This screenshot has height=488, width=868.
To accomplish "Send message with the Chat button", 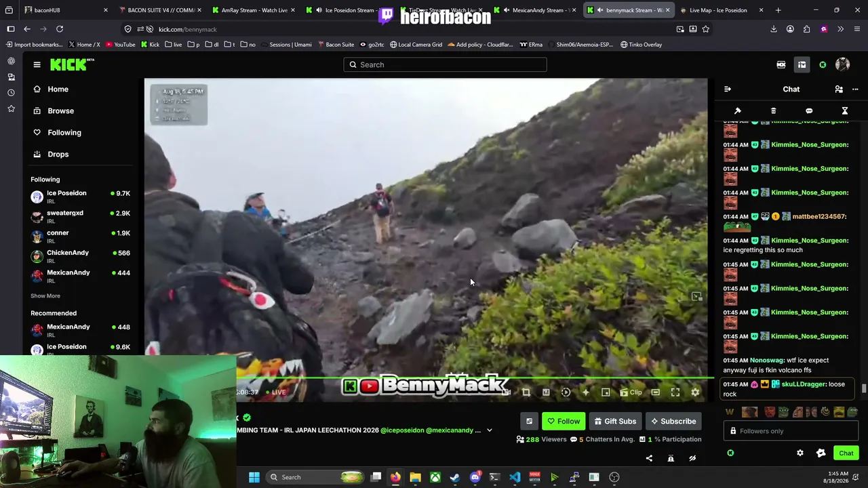I will point(846,453).
